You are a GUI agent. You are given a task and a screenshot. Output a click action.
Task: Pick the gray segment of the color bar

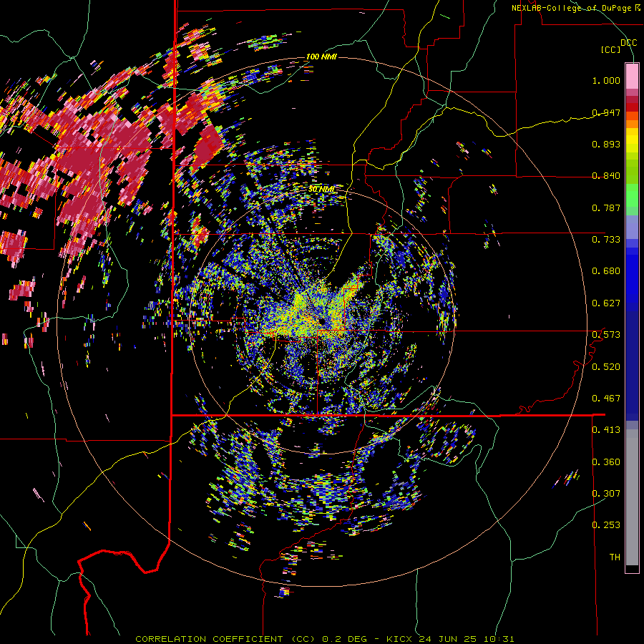632,497
